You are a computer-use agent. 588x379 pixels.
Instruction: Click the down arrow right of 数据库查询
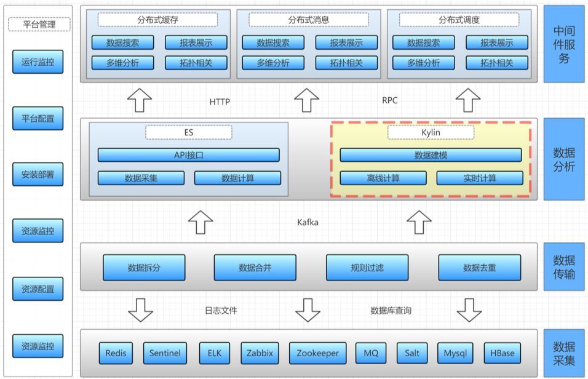469,310
